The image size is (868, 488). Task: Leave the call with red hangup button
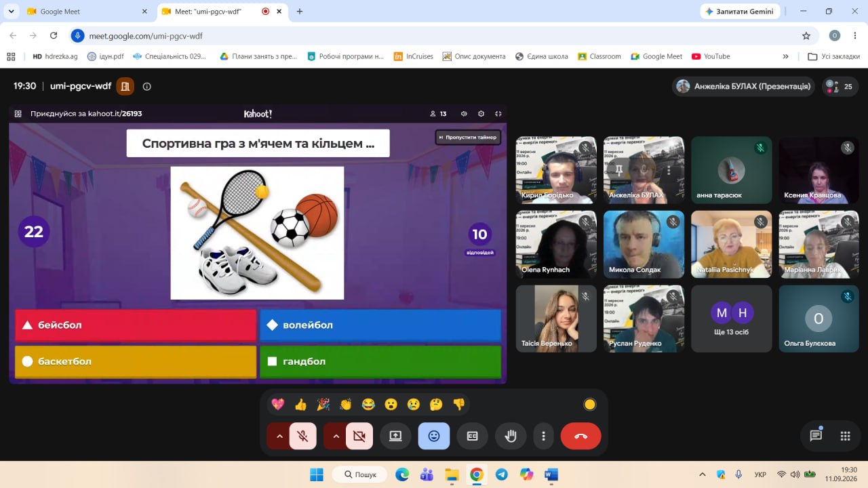(x=580, y=436)
